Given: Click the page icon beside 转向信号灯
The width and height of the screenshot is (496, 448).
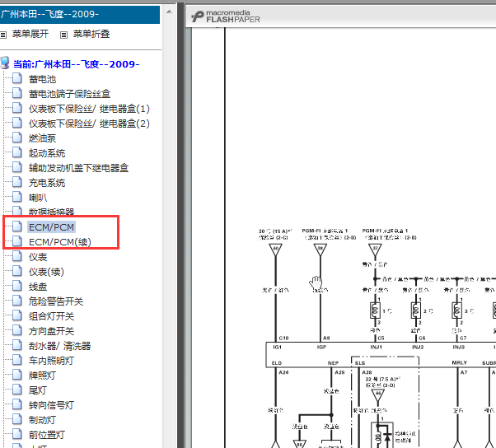Looking at the screenshot, I should pos(17,404).
